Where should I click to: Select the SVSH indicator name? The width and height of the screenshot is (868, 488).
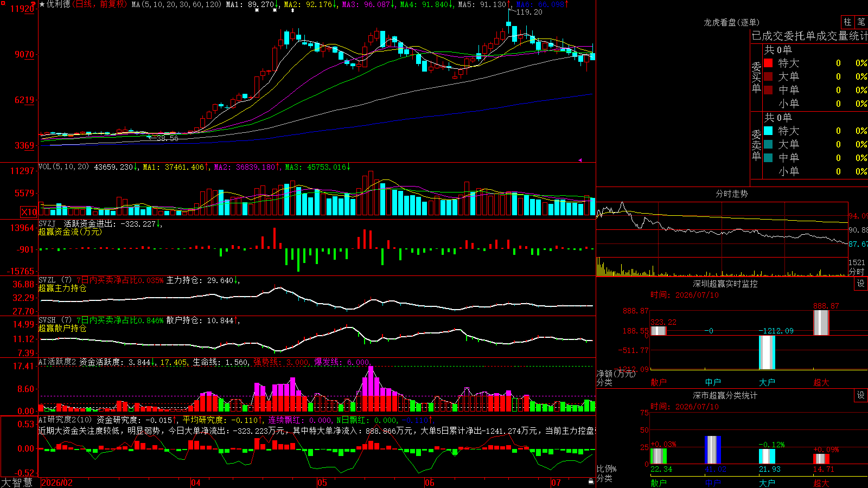pyautogui.click(x=47, y=320)
